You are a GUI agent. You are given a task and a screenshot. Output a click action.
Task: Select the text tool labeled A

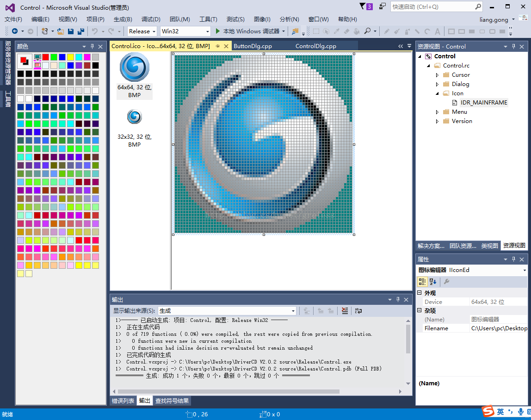[x=437, y=31]
